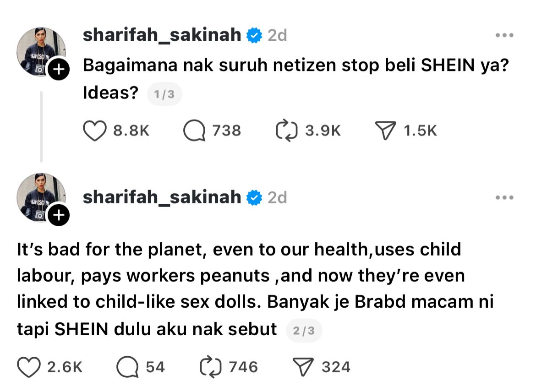The height and width of the screenshot is (392, 536).
Task: Open replies on the first post
Action: click(194, 131)
